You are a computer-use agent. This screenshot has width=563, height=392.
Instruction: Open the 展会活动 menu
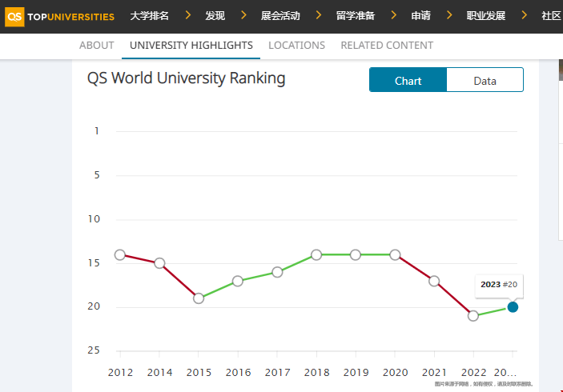tap(280, 16)
